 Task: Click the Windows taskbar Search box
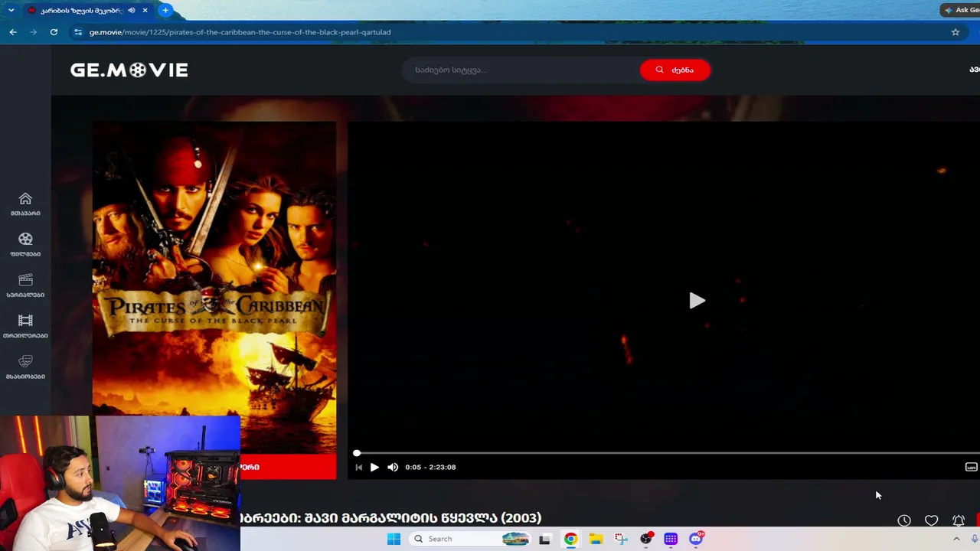point(469,539)
